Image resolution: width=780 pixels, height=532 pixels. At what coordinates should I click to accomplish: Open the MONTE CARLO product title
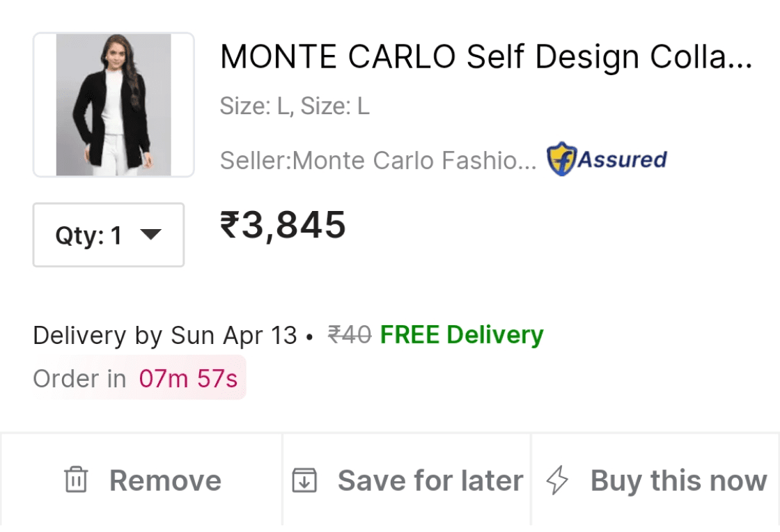click(x=485, y=57)
